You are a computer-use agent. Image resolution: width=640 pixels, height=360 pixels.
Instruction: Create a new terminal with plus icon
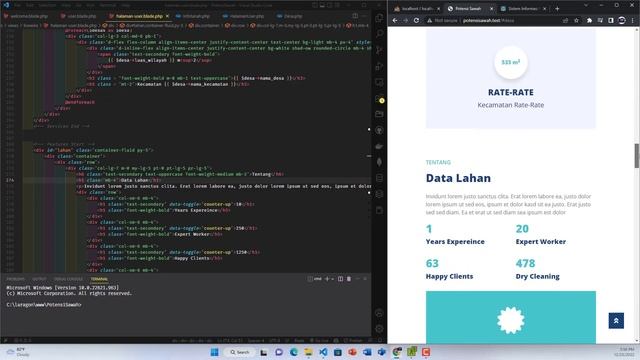pyautogui.click(x=327, y=279)
